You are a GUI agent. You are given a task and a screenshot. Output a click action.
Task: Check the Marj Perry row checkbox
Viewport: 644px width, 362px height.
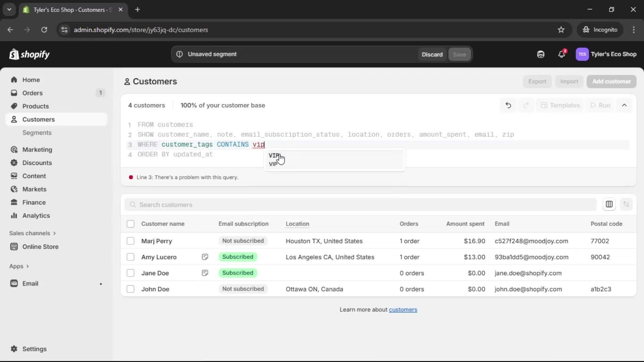point(130,241)
